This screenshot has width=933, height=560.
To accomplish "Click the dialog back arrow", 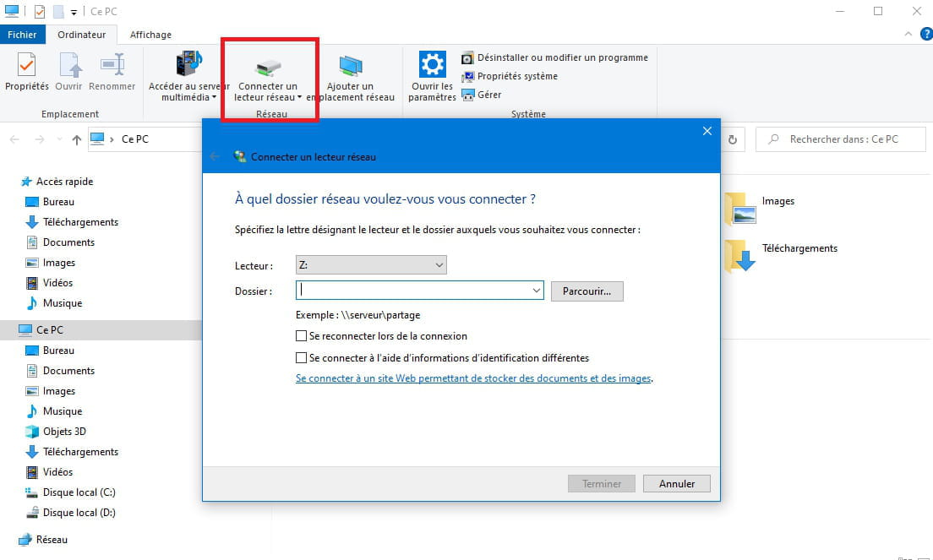I will (215, 156).
